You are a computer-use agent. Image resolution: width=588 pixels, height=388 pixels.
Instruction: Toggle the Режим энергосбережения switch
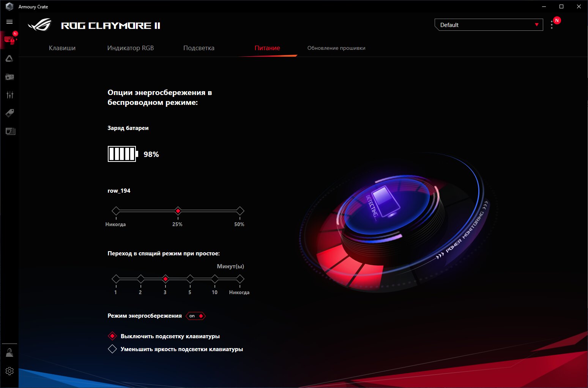(x=195, y=316)
